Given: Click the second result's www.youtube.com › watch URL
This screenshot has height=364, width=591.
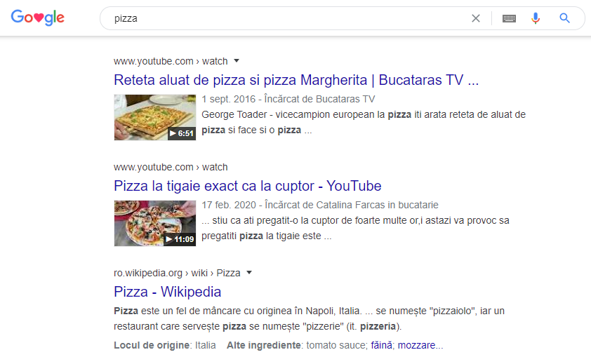Looking at the screenshot, I should pos(171,167).
